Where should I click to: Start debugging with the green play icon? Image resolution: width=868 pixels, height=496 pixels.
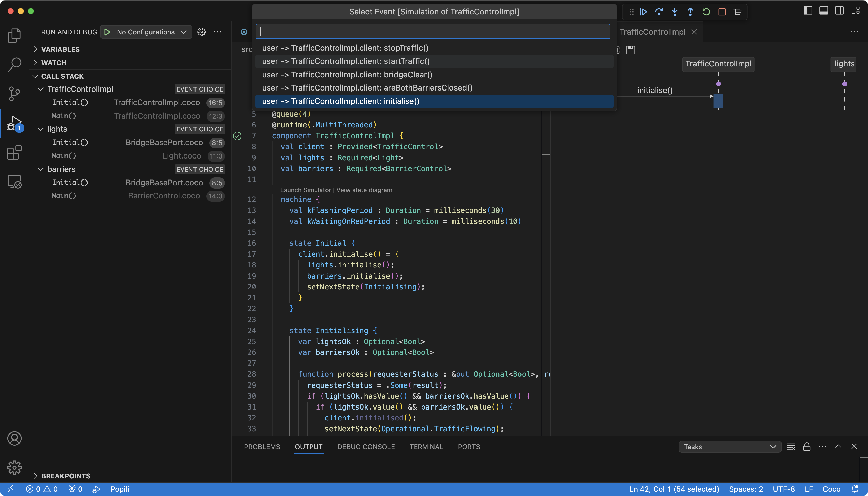click(107, 32)
